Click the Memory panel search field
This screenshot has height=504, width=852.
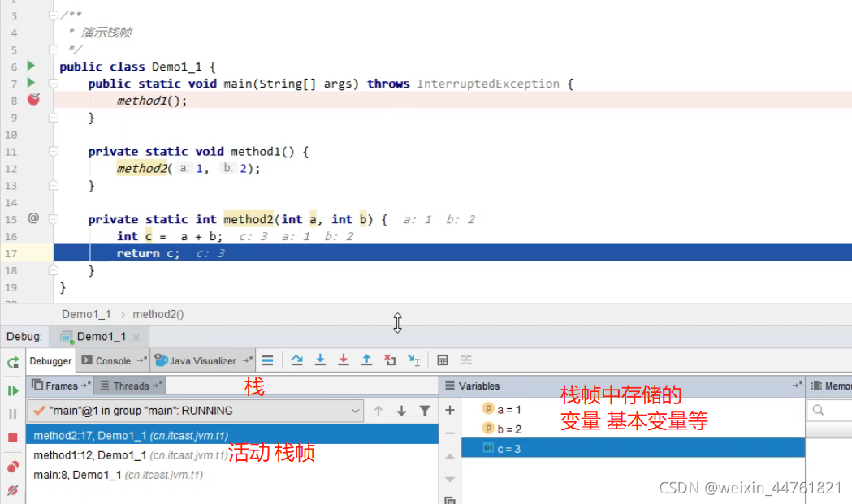coord(830,410)
